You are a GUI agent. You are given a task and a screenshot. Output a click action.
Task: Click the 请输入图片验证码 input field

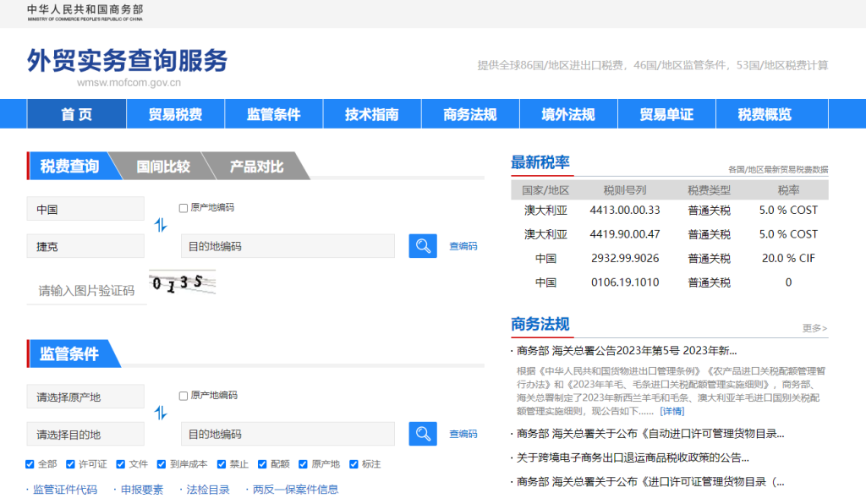(x=87, y=290)
